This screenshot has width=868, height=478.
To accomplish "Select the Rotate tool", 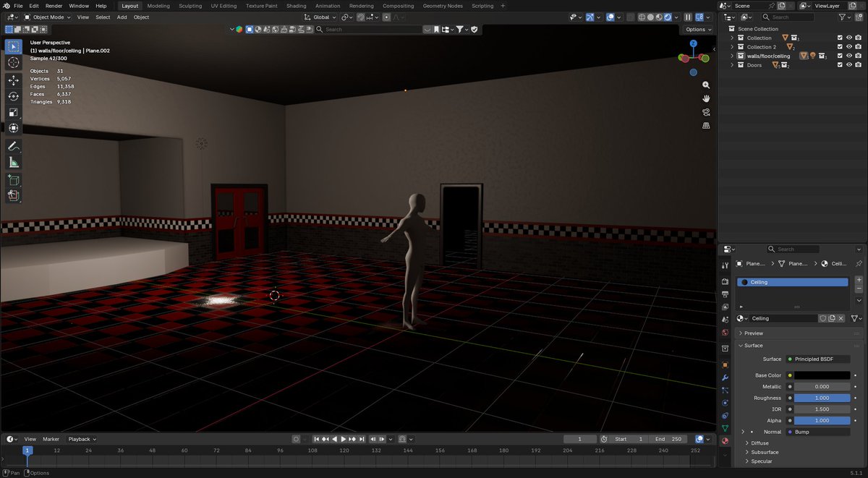I will pyautogui.click(x=13, y=96).
